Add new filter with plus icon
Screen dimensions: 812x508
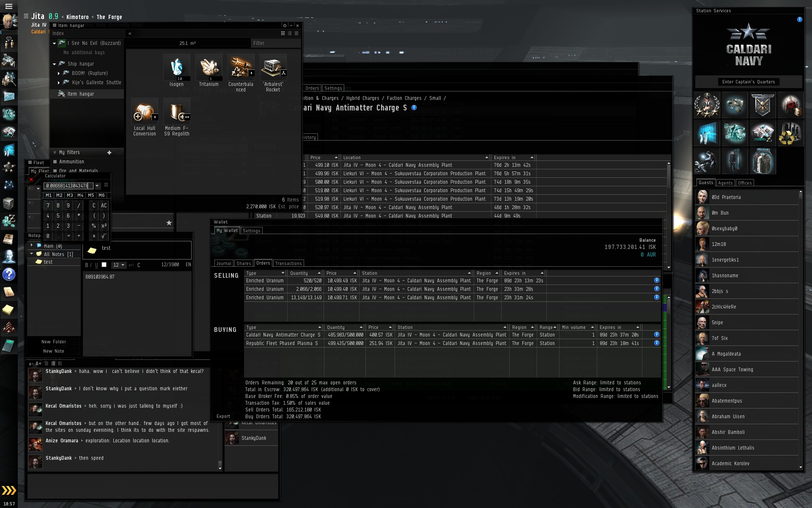click(x=109, y=152)
